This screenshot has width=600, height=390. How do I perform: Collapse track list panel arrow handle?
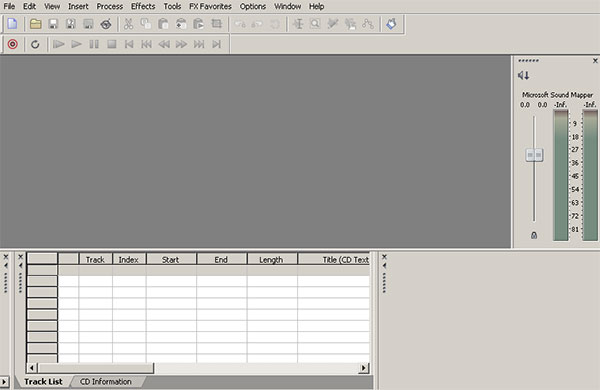(x=21, y=265)
